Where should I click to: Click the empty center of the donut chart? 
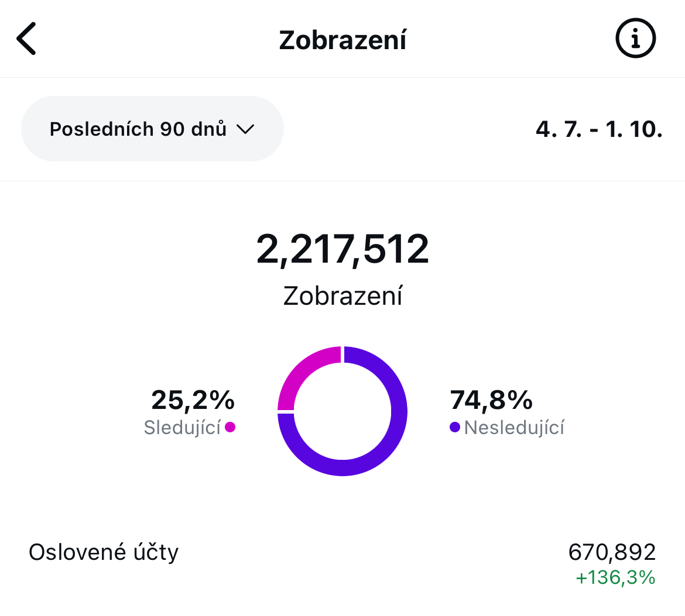342,411
